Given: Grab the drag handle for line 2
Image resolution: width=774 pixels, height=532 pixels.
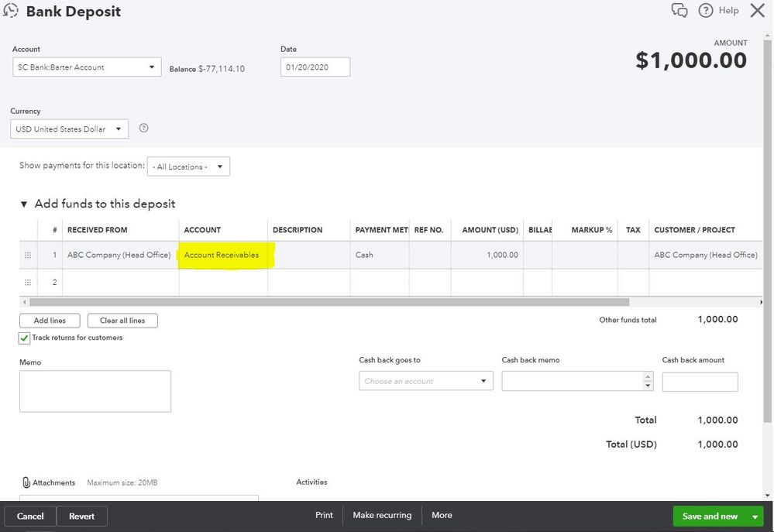Looking at the screenshot, I should (28, 283).
